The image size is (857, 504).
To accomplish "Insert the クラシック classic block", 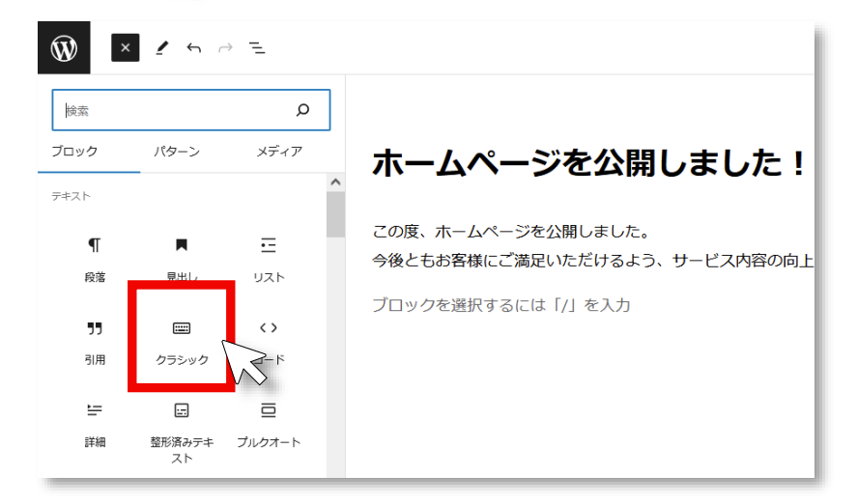I will [182, 341].
